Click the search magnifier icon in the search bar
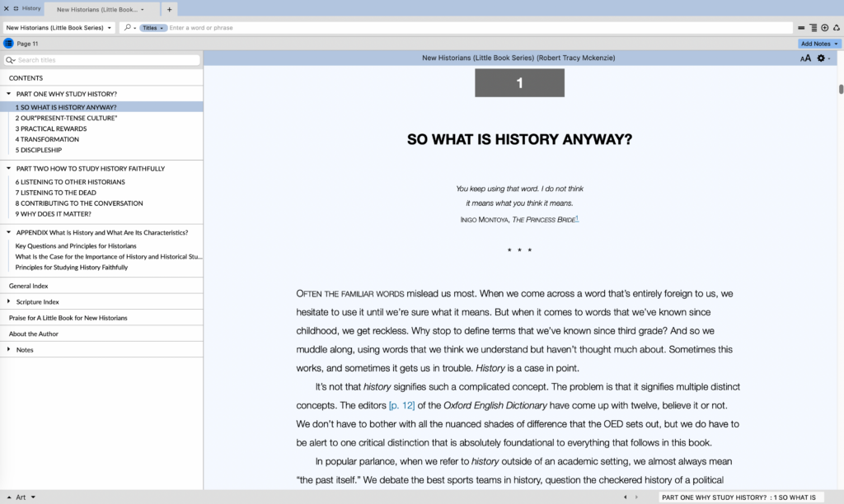The height and width of the screenshot is (504, 844). point(128,27)
